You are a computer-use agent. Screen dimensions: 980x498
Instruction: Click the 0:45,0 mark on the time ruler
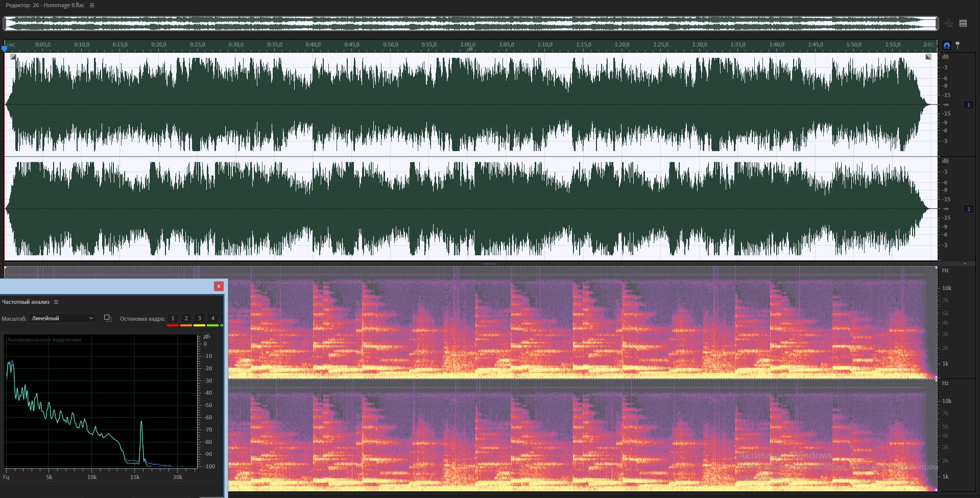(352, 45)
